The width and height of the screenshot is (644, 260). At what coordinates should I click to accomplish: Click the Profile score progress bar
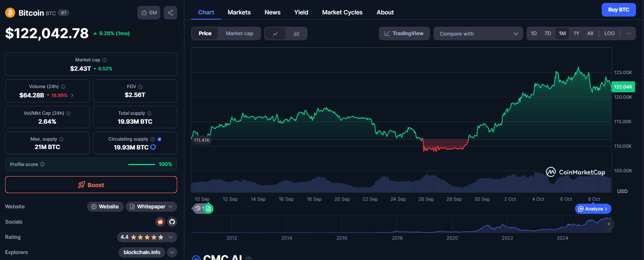point(141,164)
